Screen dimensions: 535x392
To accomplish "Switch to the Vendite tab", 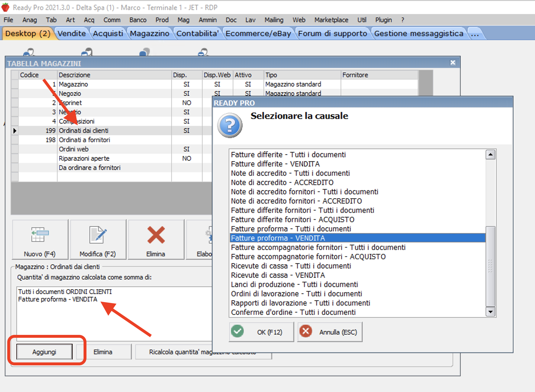I will click(72, 33).
